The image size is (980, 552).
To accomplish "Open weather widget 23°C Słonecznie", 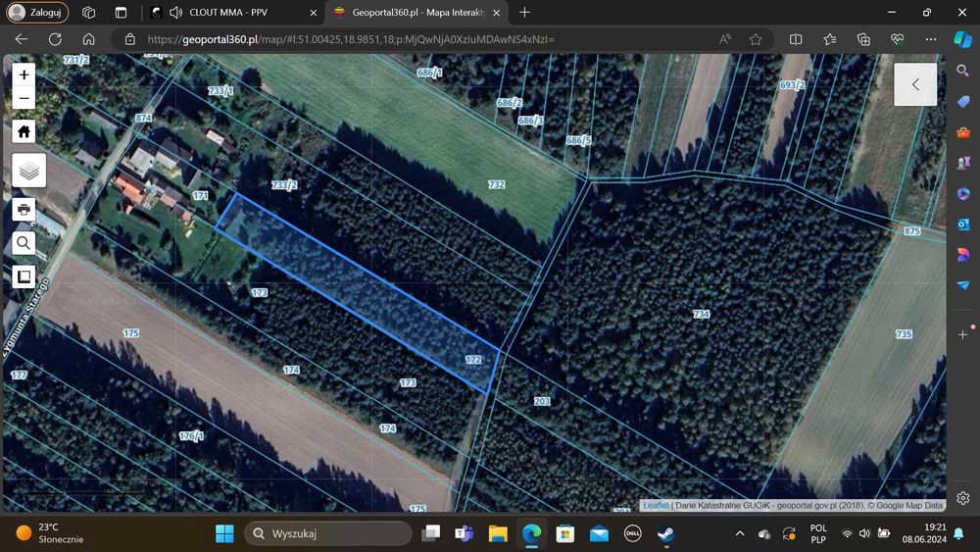I will [50, 533].
